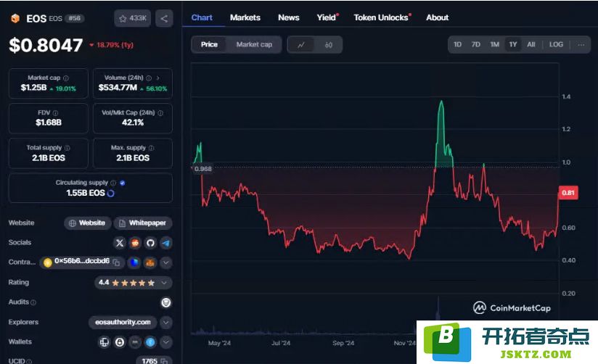Set chart range to 1M
This screenshot has height=364, width=598.
click(495, 45)
